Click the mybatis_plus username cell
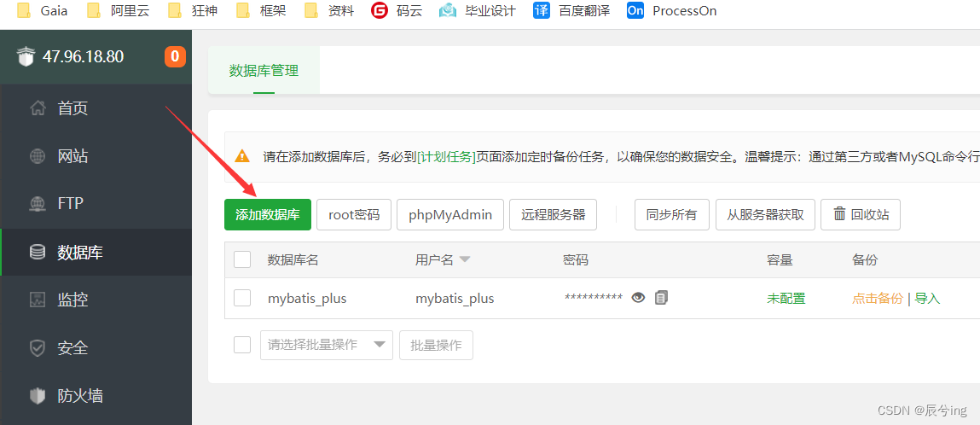 (x=455, y=299)
